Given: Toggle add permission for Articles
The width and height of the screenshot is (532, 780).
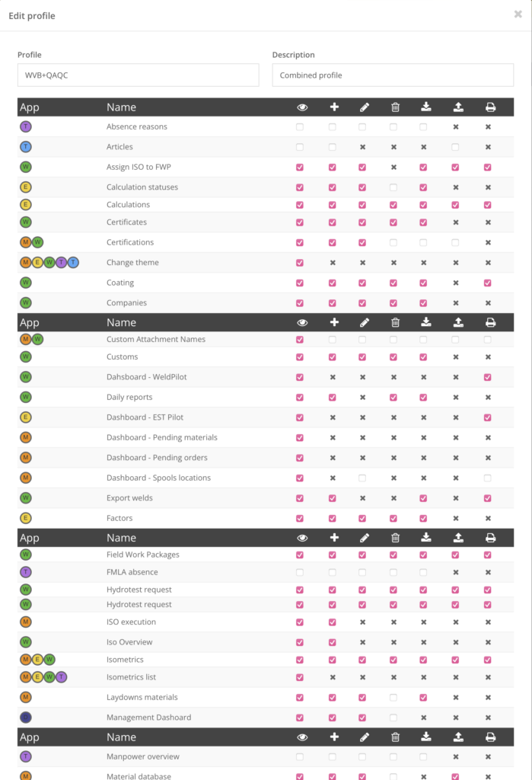Looking at the screenshot, I should pyautogui.click(x=333, y=147).
